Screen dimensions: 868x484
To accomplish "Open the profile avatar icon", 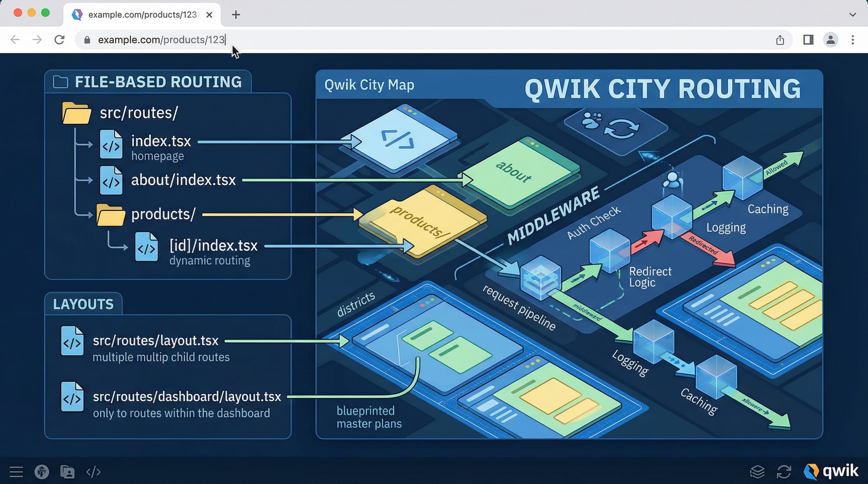I will pos(830,40).
